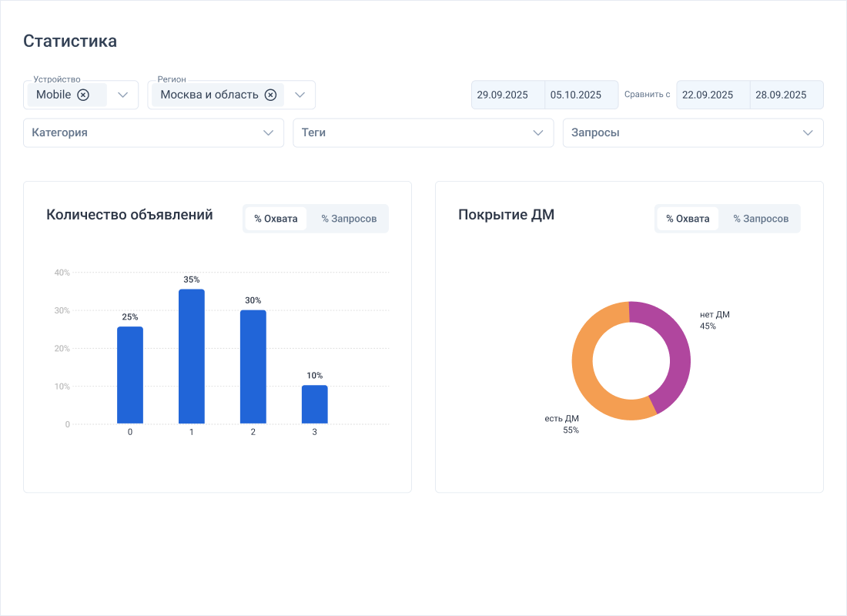The height and width of the screenshot is (616, 847).
Task: Click the 35% bar for value 1
Action: tap(192, 357)
